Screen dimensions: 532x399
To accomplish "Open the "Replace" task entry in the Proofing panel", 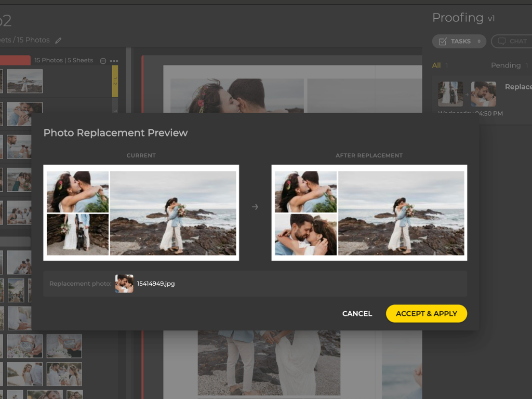I will (518, 87).
